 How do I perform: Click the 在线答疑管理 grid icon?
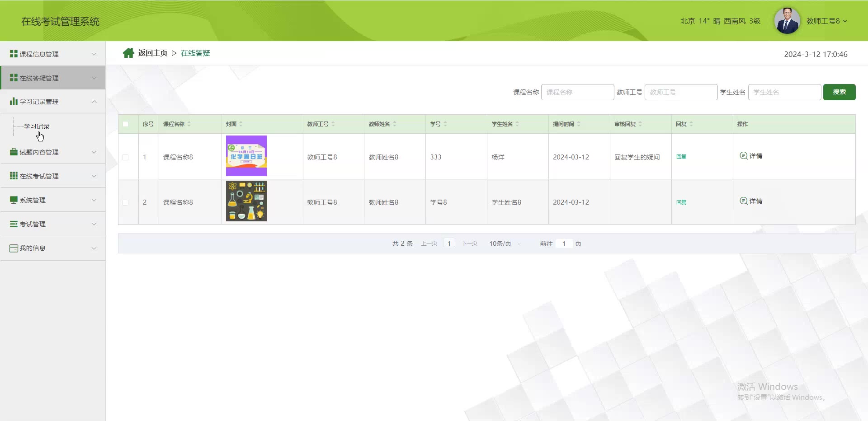pyautogui.click(x=14, y=78)
